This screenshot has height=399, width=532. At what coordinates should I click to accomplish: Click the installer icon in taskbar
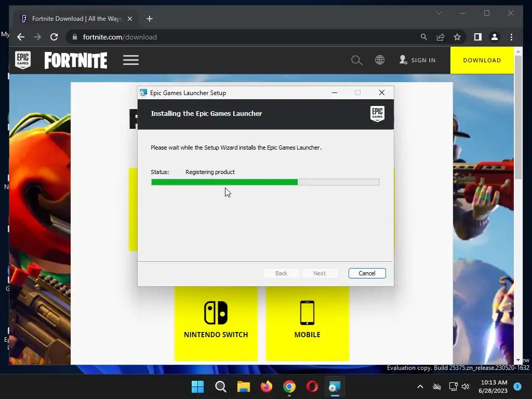(335, 387)
